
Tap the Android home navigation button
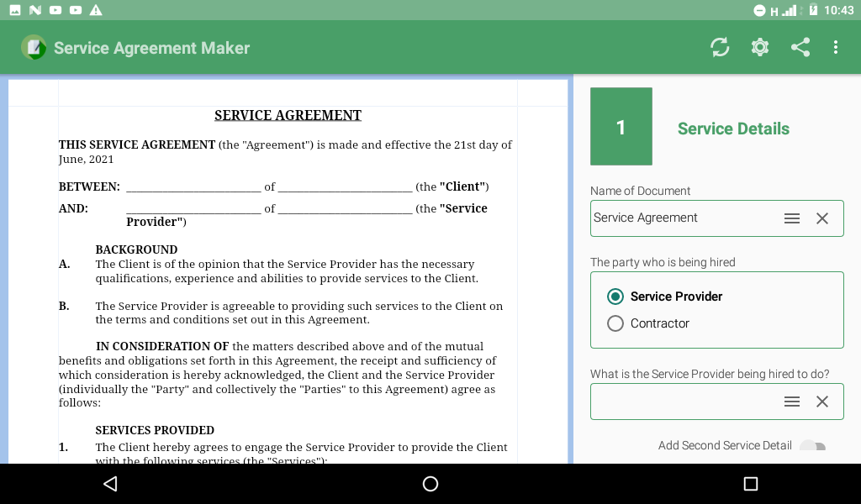[x=430, y=483]
